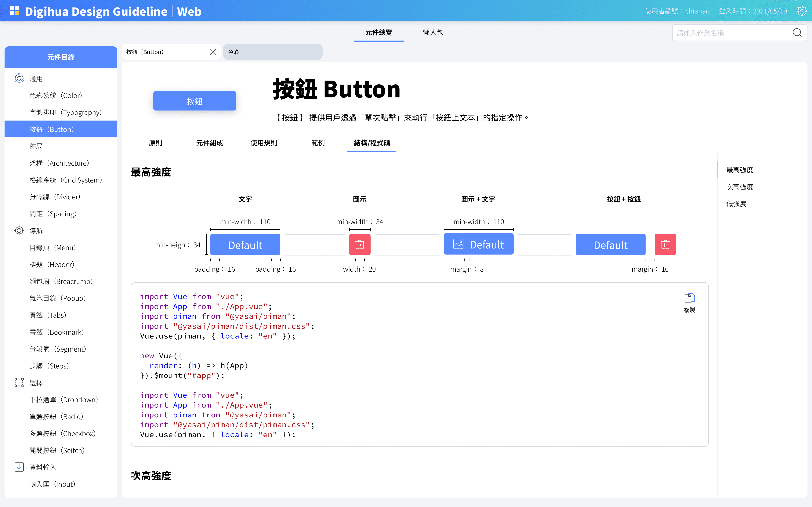
Task: Click the blue 按鈕 preview button
Action: pos(195,101)
